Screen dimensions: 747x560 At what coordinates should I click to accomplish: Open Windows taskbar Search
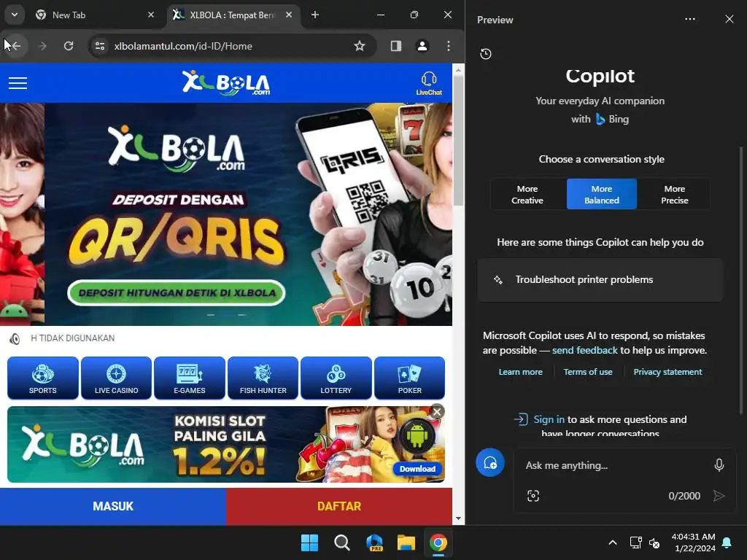pos(341,542)
